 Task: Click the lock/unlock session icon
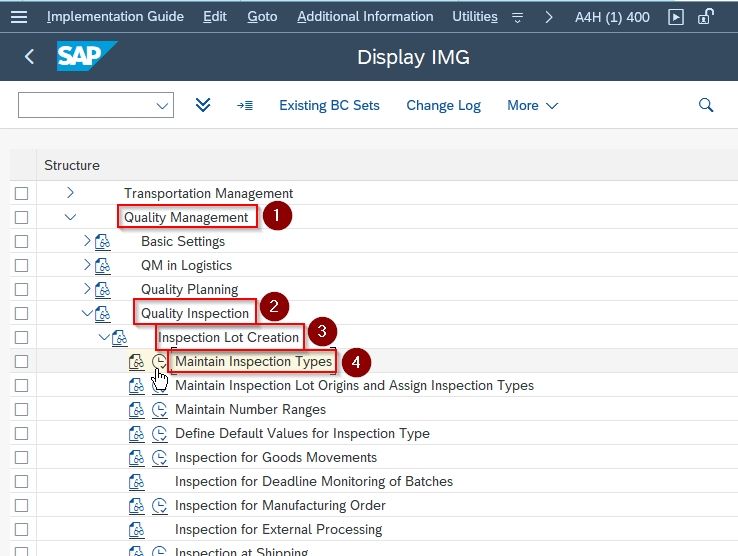(705, 17)
